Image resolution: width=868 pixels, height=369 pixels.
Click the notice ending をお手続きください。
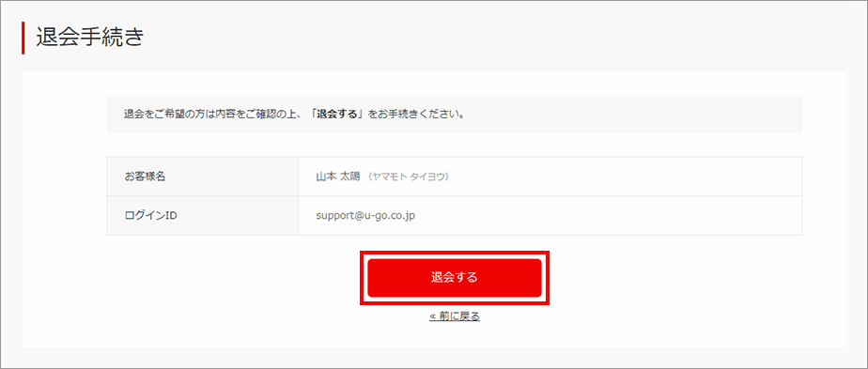point(417,116)
